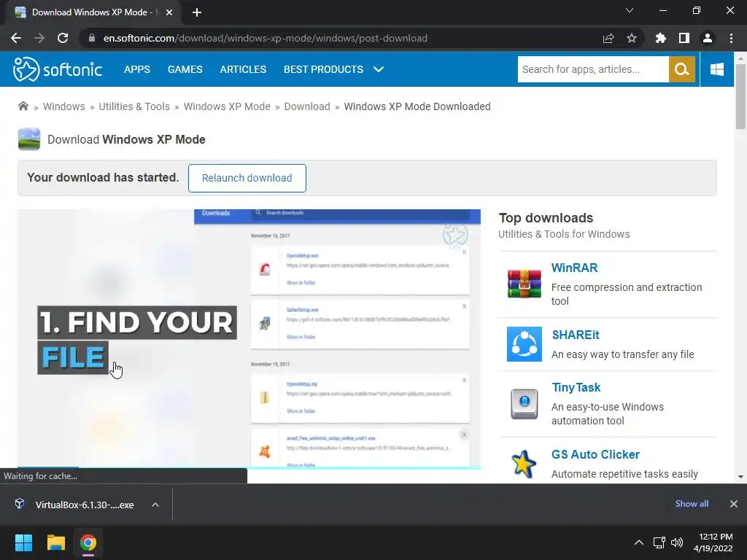Close the Download Windows XP Mode tab
The image size is (747, 560).
[169, 12]
